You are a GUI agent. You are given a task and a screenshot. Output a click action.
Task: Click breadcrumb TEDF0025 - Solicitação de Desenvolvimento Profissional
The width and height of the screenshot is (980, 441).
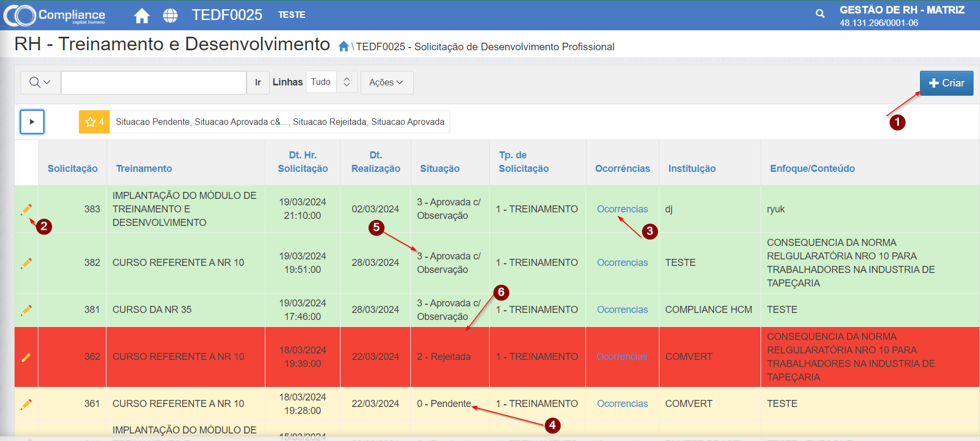click(x=485, y=47)
